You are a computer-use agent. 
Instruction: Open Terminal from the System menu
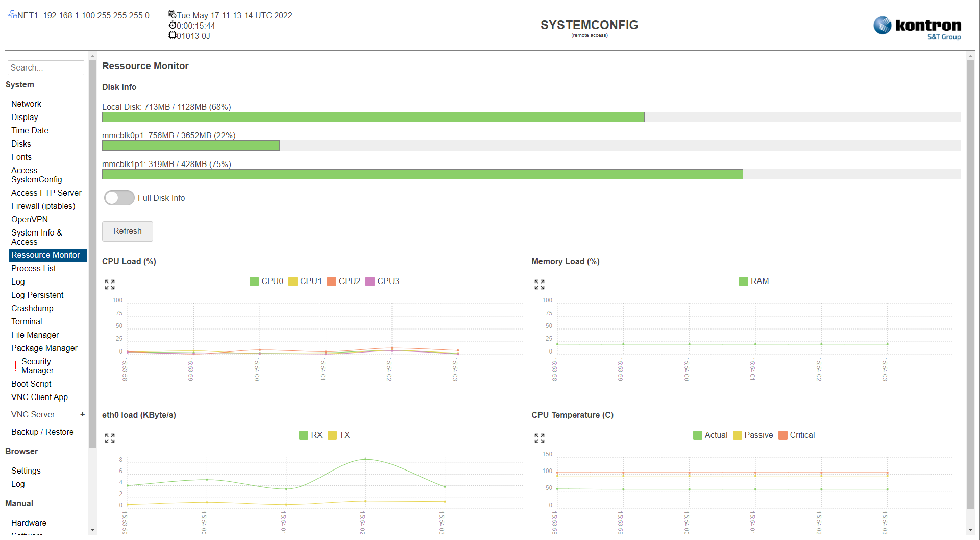[x=27, y=321]
